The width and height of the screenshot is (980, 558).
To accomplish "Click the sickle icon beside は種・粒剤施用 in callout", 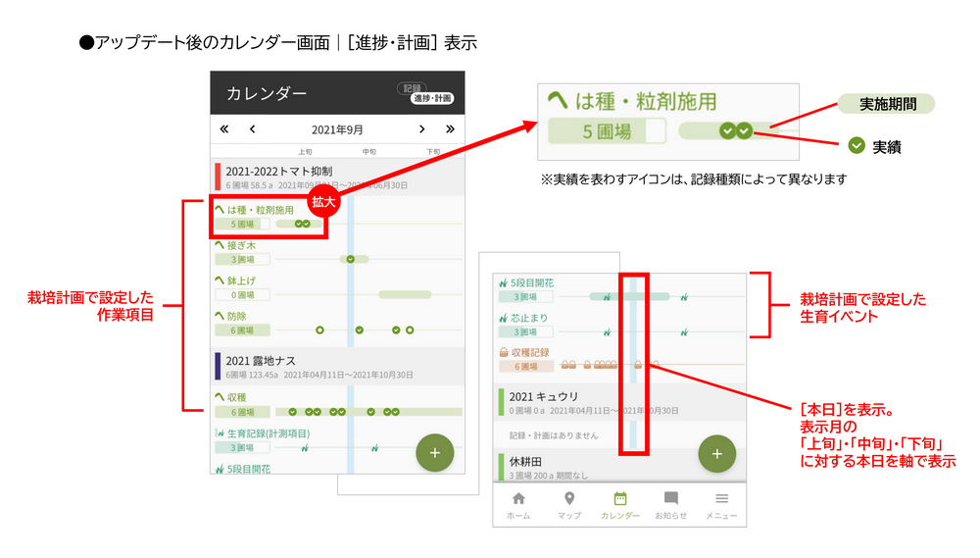I will [558, 100].
